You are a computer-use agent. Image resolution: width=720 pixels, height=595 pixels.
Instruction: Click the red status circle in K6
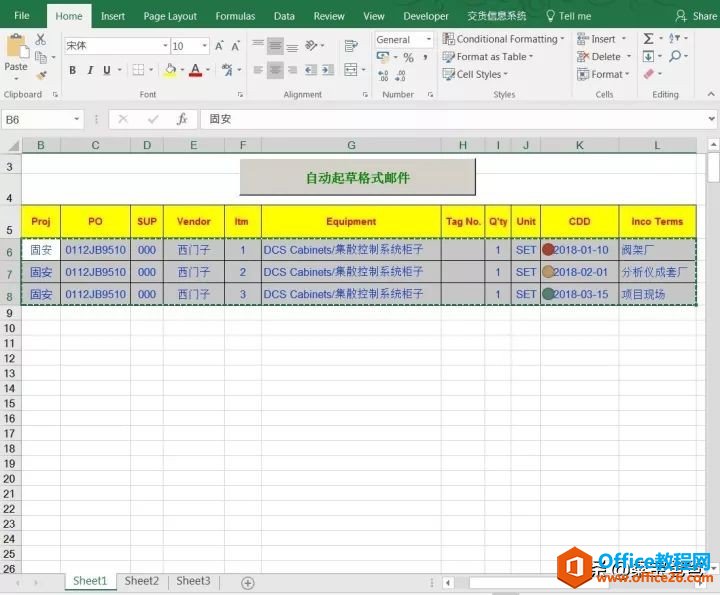pos(548,250)
